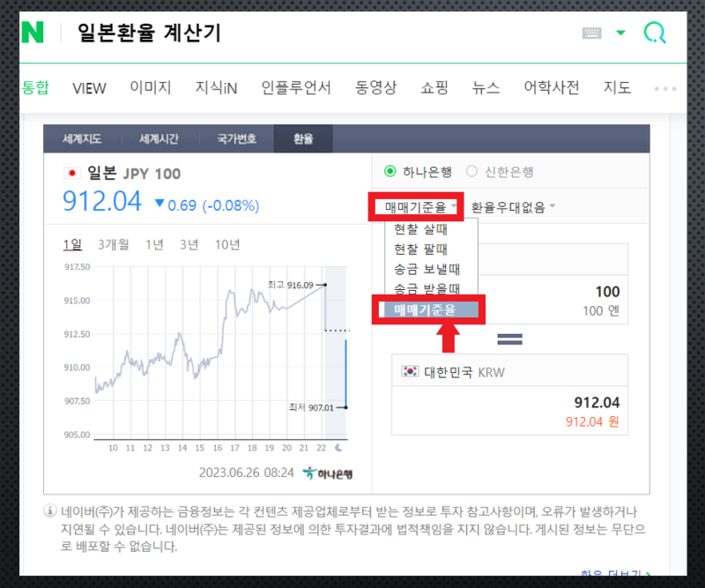Expand the 환율우대없음 dropdown
This screenshot has height=588, width=705.
pos(513,207)
